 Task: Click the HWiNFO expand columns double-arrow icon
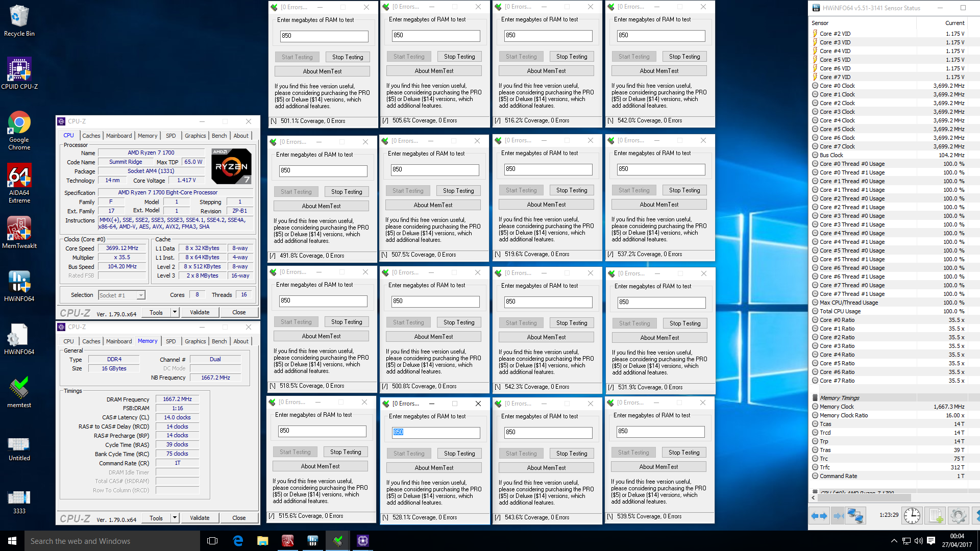[819, 516]
